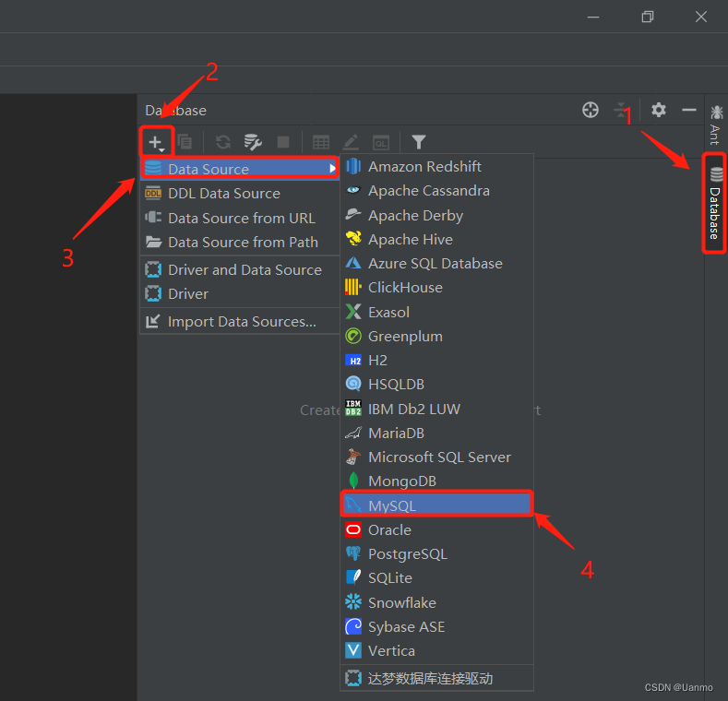The image size is (728, 701).
Task: Click the Data Source menu item
Action: (240, 169)
